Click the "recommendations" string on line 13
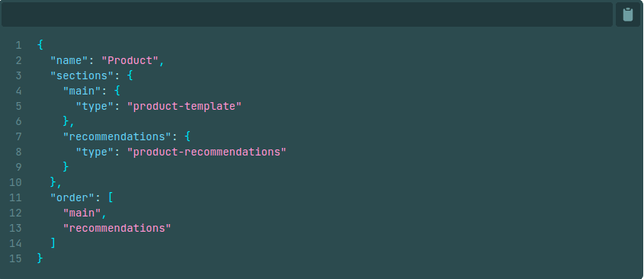The height and width of the screenshot is (279, 644). [117, 228]
